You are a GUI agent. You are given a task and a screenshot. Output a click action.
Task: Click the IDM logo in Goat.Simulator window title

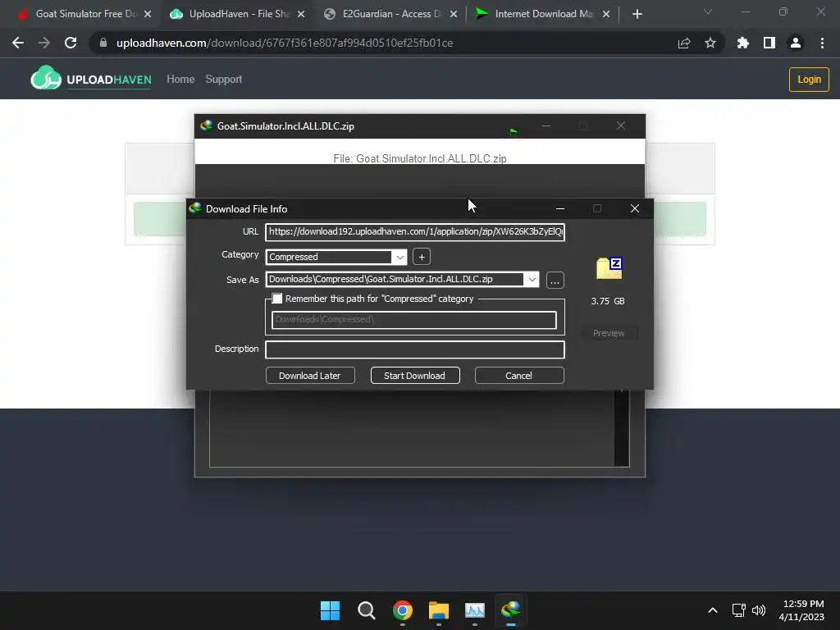coord(206,126)
